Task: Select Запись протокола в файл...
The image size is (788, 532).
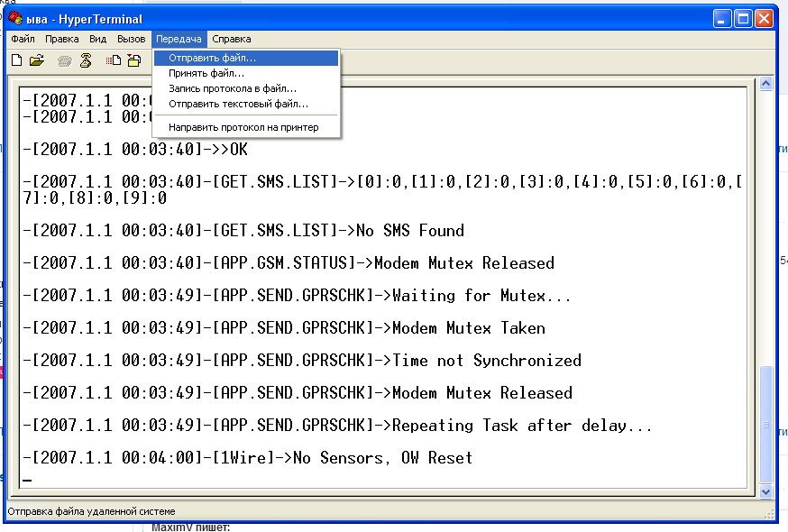Action: (x=232, y=88)
